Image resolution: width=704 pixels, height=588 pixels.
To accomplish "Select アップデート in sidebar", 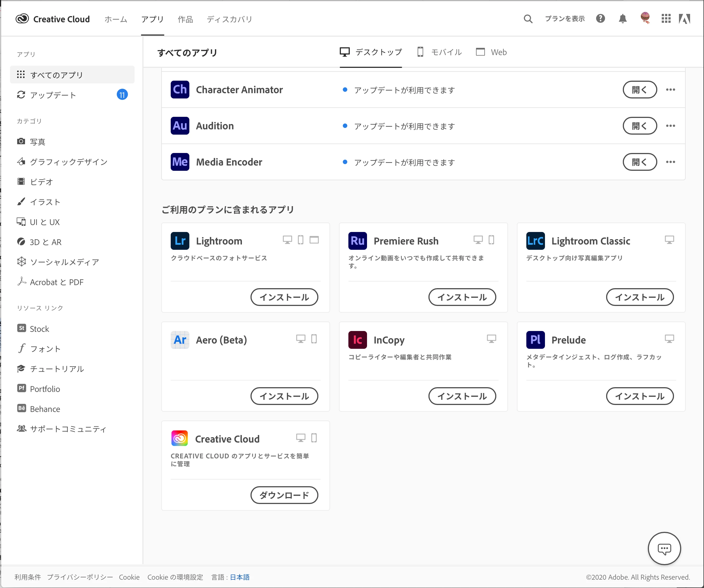I will (x=53, y=95).
